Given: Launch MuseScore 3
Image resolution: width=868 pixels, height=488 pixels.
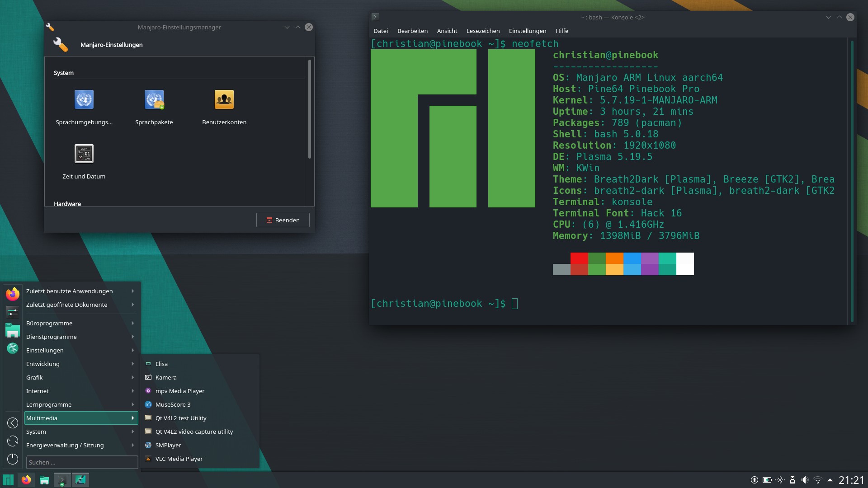Looking at the screenshot, I should tap(200, 405).
